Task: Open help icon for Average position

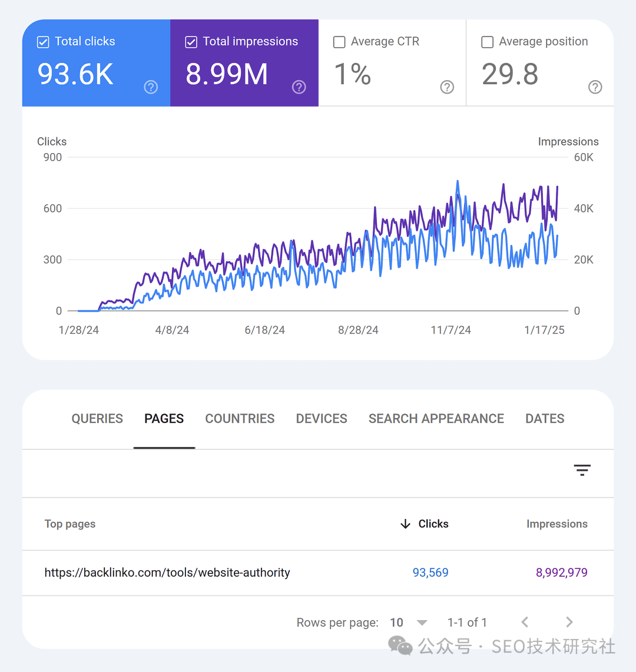Action: coord(595,87)
